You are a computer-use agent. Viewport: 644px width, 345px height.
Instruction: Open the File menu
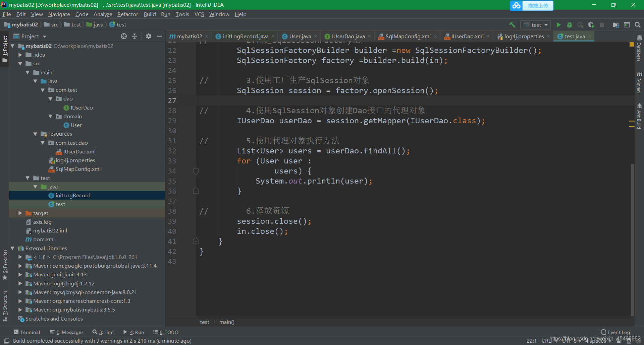click(7, 14)
